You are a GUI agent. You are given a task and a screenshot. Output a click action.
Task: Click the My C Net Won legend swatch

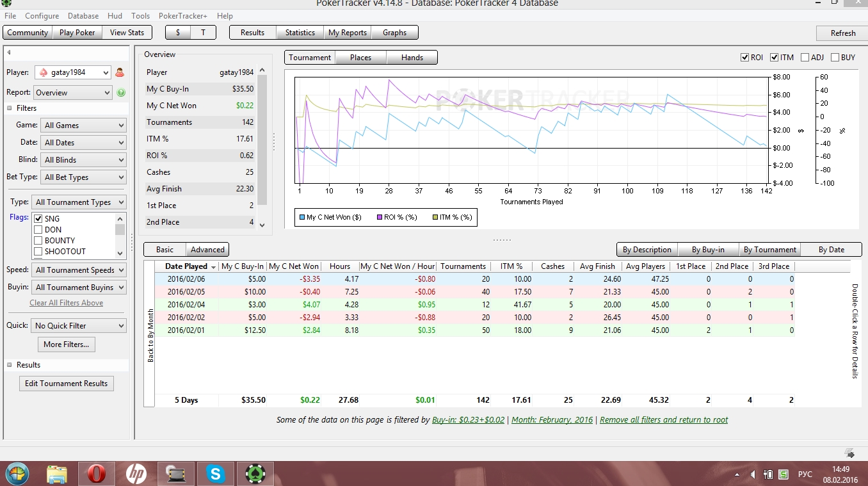pos(302,217)
